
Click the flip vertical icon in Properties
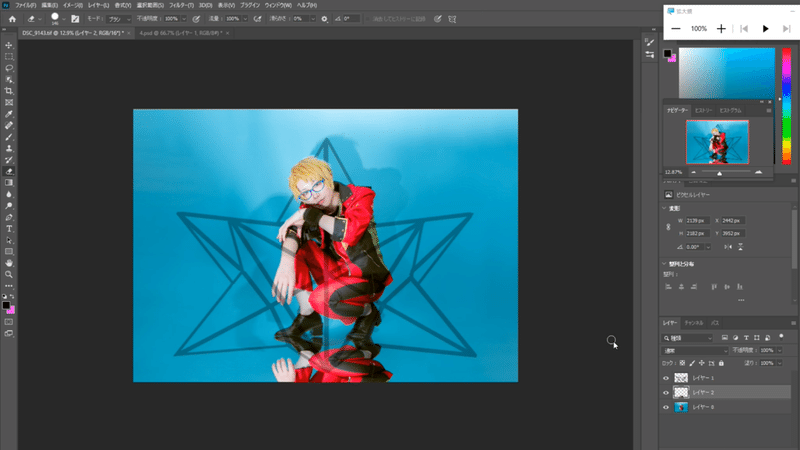click(740, 247)
